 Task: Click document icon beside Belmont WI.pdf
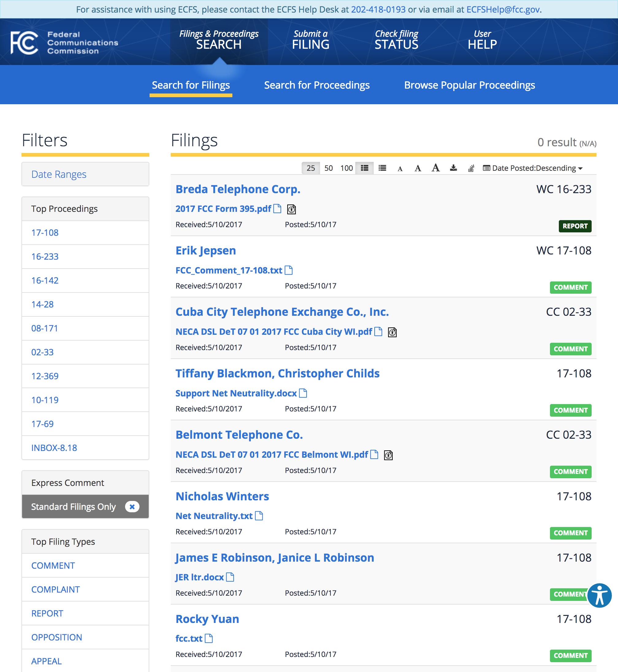click(x=374, y=454)
